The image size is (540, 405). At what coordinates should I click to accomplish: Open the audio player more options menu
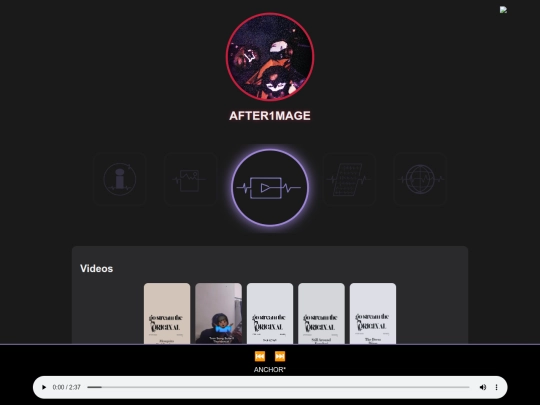point(496,387)
